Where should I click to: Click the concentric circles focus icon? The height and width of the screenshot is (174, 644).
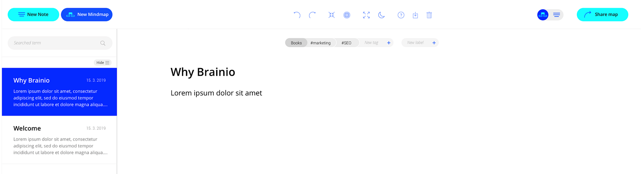click(x=347, y=15)
